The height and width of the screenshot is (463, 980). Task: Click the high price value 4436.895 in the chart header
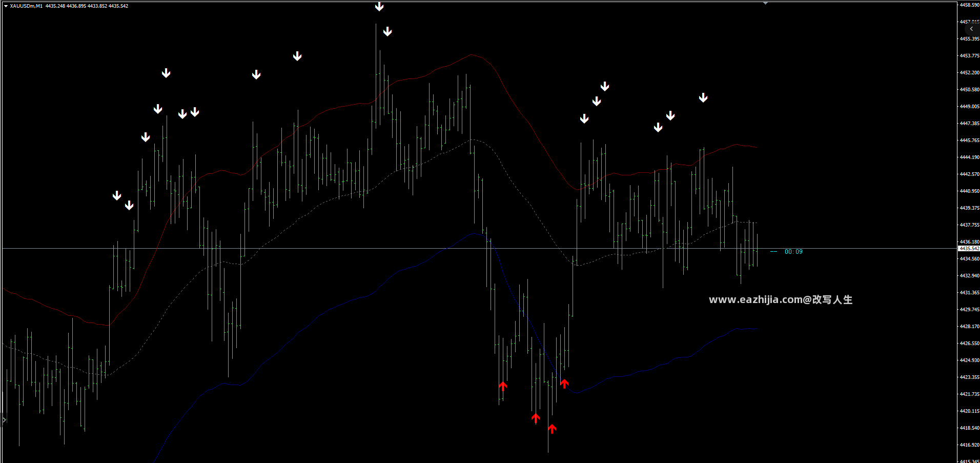[x=76, y=6]
